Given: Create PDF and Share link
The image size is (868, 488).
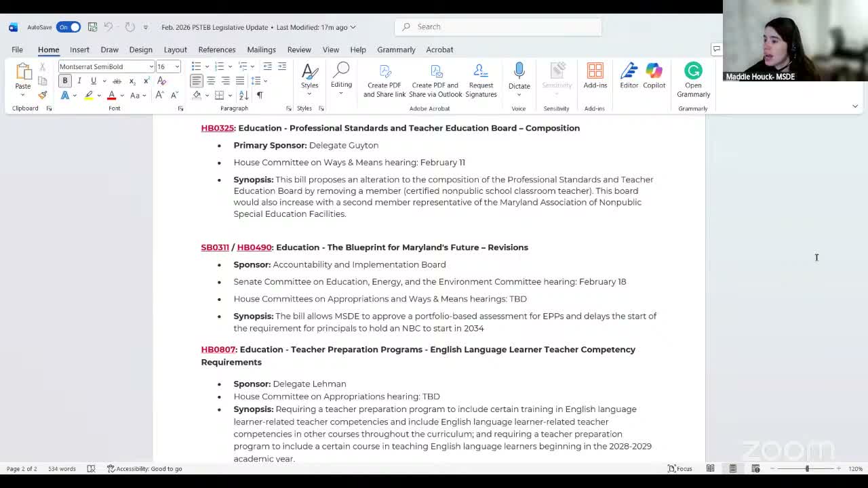Looking at the screenshot, I should coord(384,80).
